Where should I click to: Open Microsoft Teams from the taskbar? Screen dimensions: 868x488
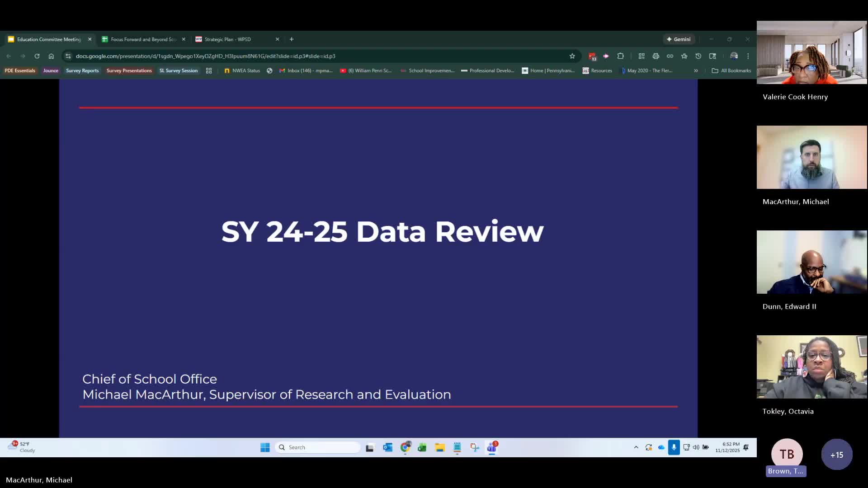(492, 447)
